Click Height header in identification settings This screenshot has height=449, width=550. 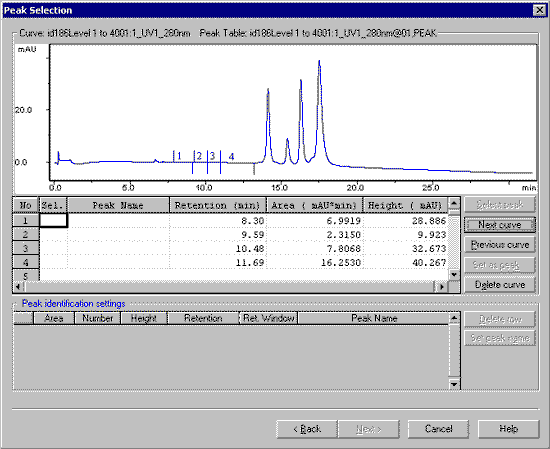(x=143, y=318)
